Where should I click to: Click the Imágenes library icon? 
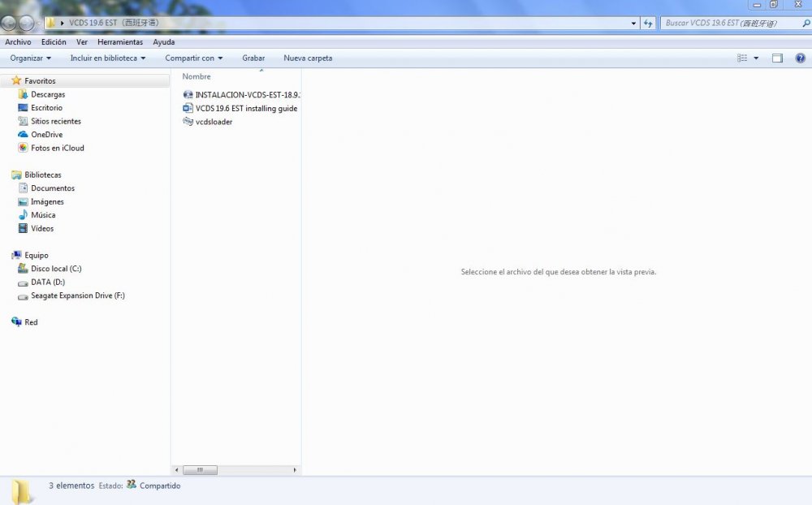[23, 201]
